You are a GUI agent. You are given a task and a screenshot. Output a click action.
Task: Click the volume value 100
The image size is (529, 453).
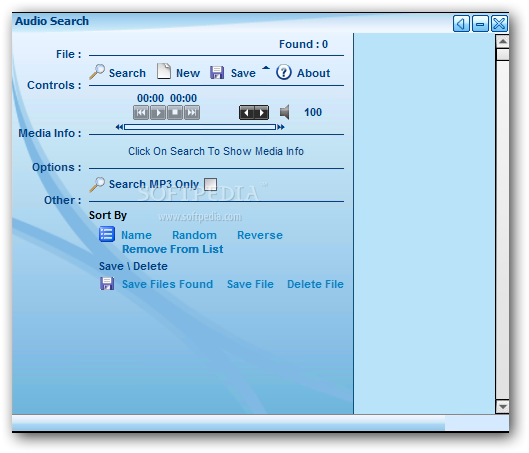click(x=313, y=112)
